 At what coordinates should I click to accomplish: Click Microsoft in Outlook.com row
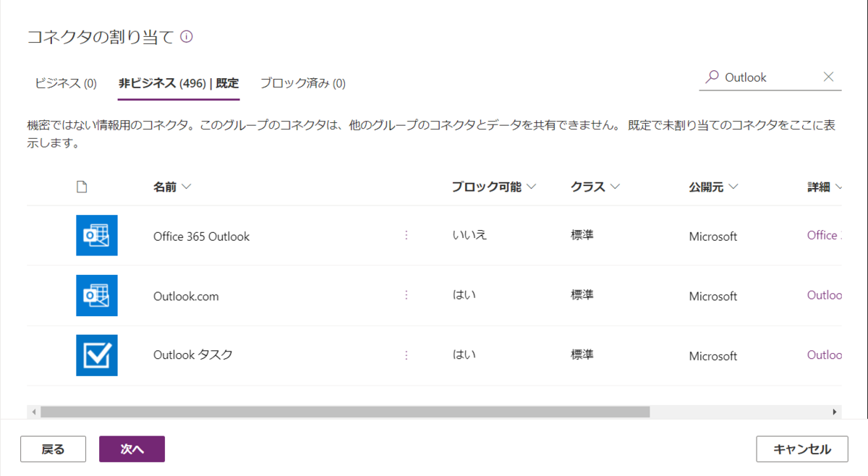(x=713, y=297)
